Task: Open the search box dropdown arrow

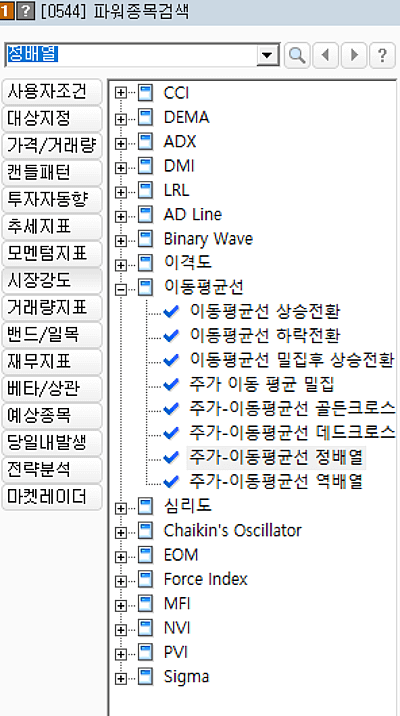Action: (x=268, y=56)
